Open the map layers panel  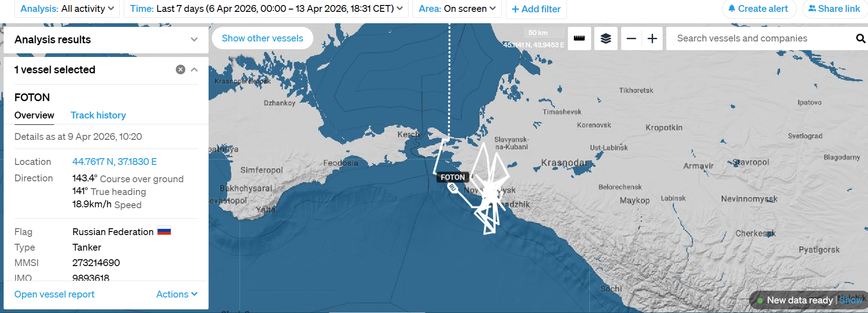pos(606,38)
